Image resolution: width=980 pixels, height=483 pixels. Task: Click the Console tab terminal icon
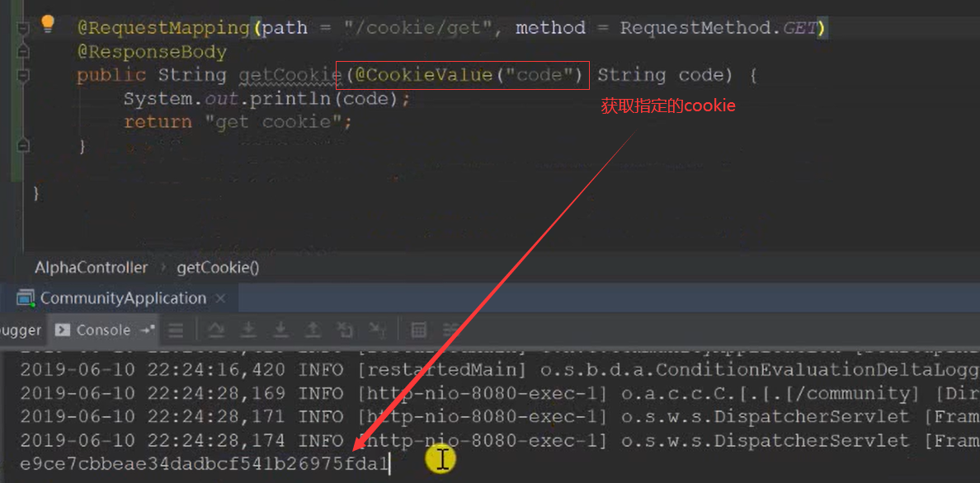pyautogui.click(x=62, y=330)
